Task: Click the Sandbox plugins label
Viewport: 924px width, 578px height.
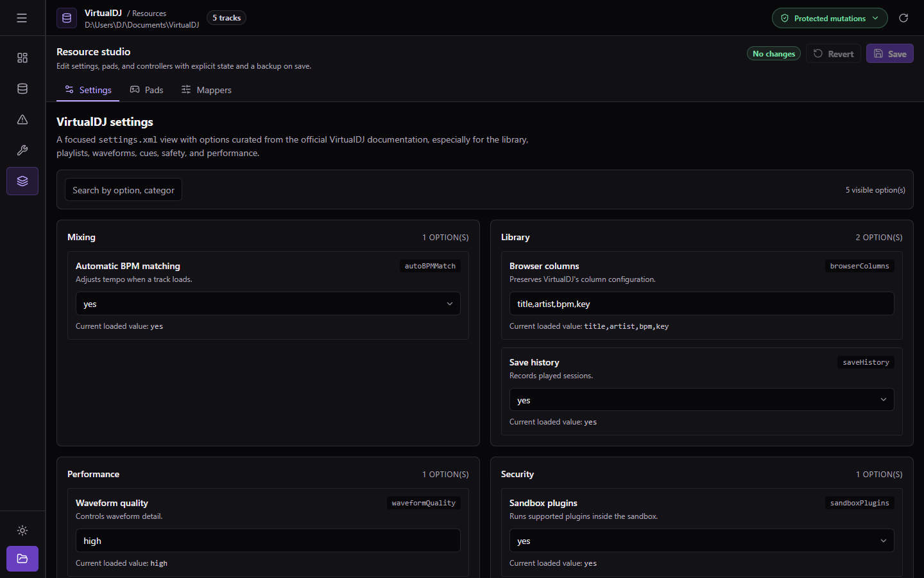Action: (543, 503)
